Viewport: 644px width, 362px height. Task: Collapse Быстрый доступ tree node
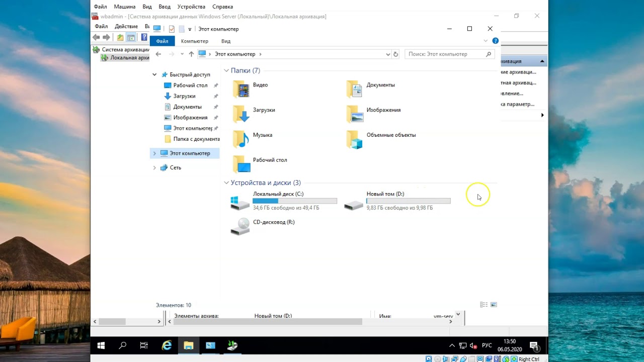[x=154, y=74]
